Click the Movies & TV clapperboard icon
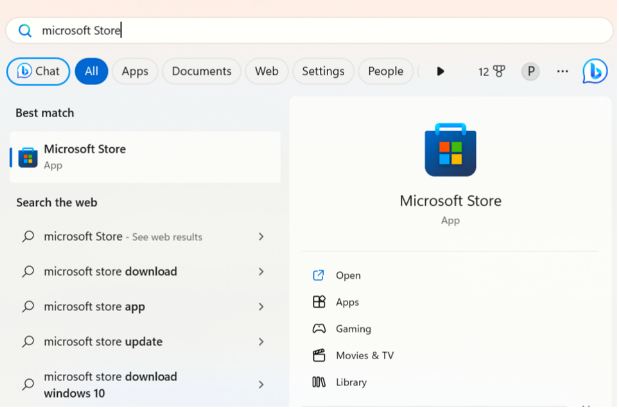This screenshot has height=409, width=619. (319, 355)
